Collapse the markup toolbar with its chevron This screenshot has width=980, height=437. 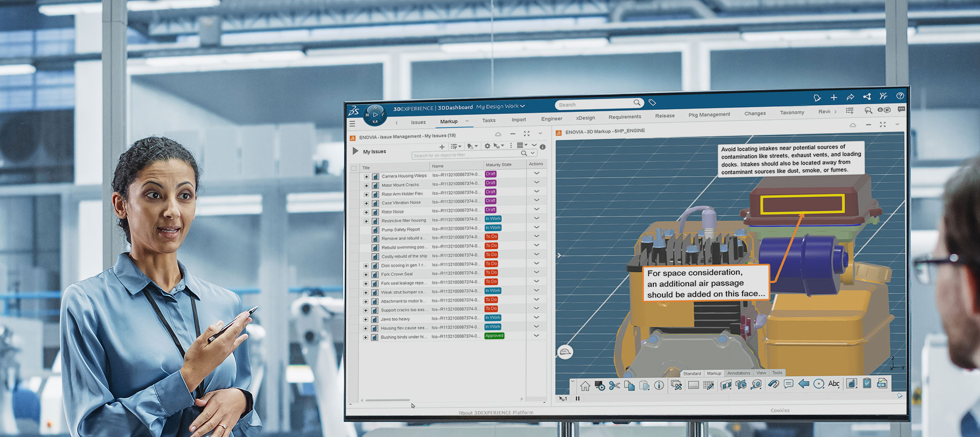pos(573,381)
